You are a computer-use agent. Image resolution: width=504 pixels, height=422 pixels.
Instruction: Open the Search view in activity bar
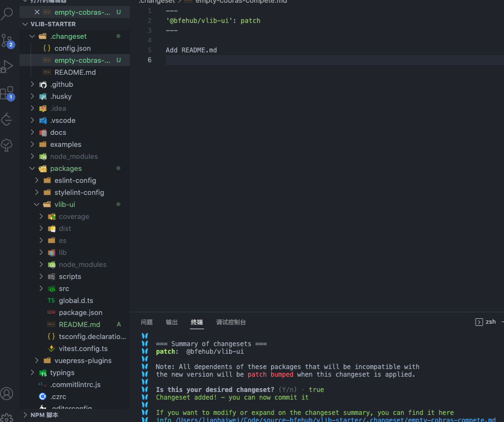coord(7,14)
